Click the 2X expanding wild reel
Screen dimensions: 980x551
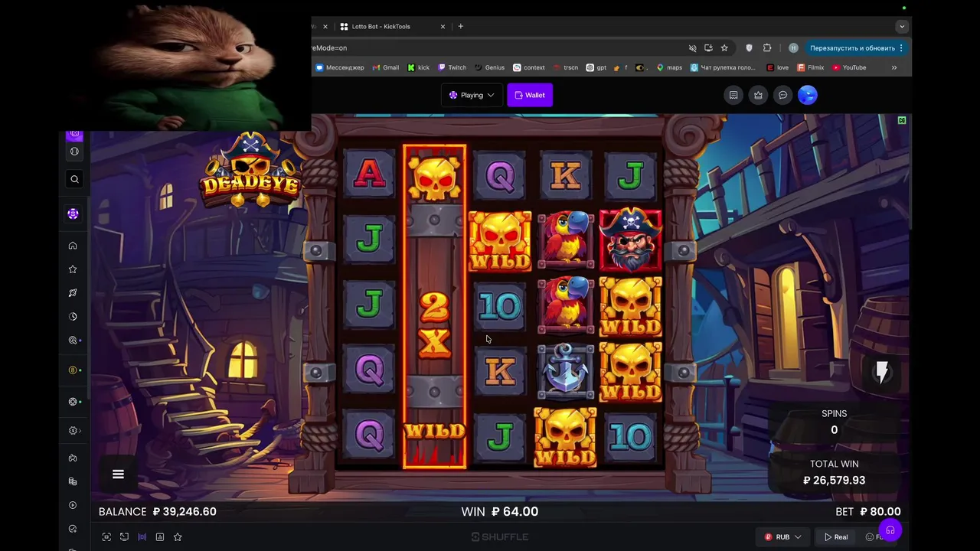click(x=434, y=306)
